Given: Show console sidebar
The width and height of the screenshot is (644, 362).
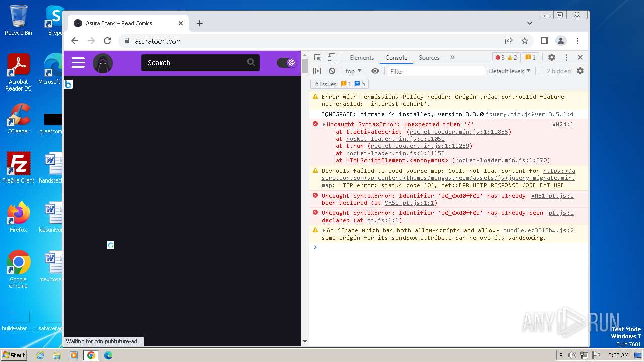Looking at the screenshot, I should tap(317, 71).
